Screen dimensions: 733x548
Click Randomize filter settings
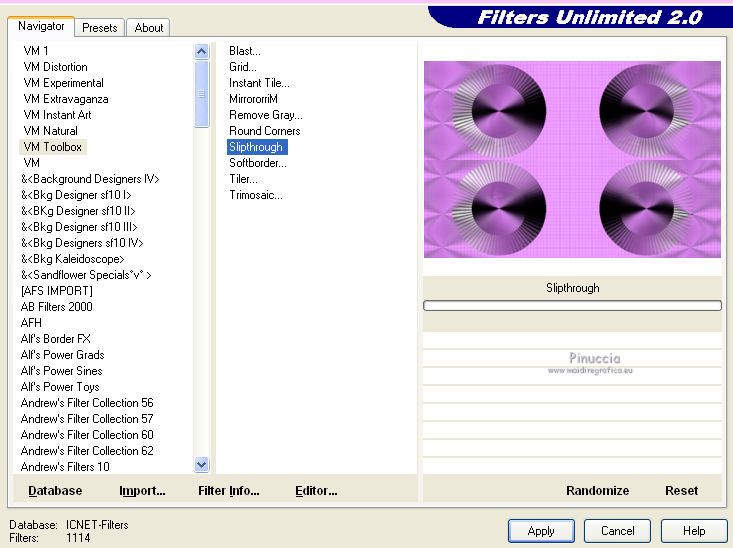click(597, 490)
